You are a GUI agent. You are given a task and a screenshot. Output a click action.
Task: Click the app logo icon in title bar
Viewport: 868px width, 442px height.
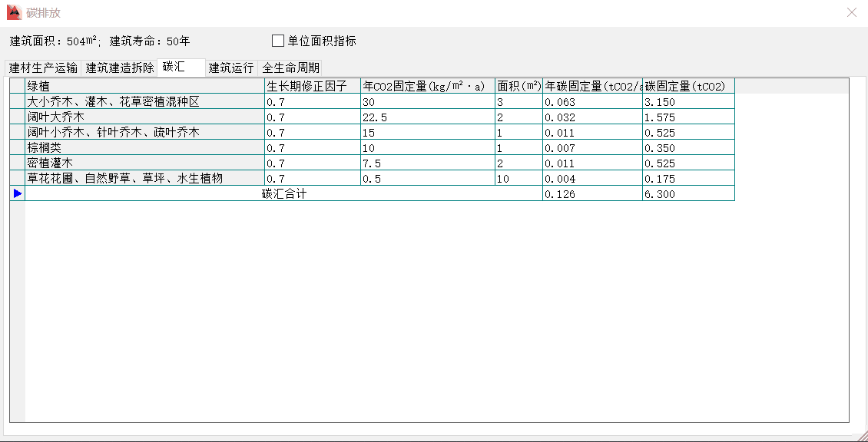(x=14, y=12)
